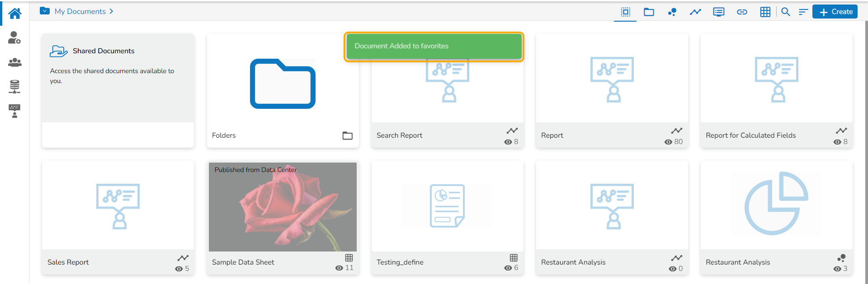The width and height of the screenshot is (868, 284).
Task: Open the sort options icon
Action: [x=803, y=12]
